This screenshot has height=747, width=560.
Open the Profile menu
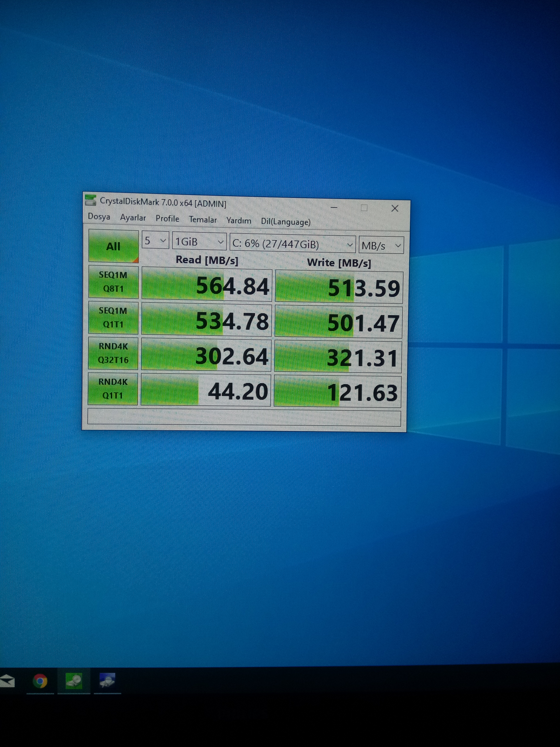[167, 219]
